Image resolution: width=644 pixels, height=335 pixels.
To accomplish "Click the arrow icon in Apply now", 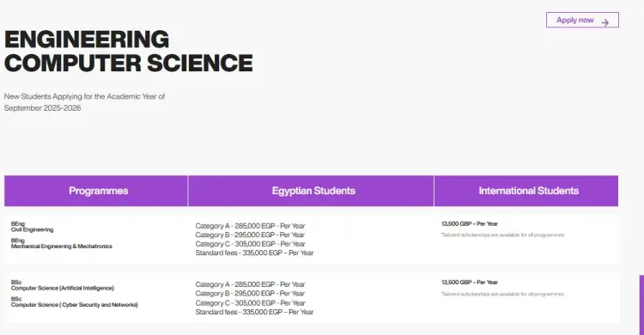I will click(x=605, y=22).
